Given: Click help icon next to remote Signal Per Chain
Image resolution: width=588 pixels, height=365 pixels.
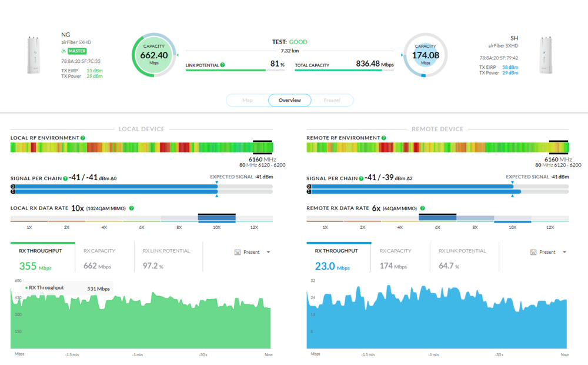Looking at the screenshot, I should point(362,178).
